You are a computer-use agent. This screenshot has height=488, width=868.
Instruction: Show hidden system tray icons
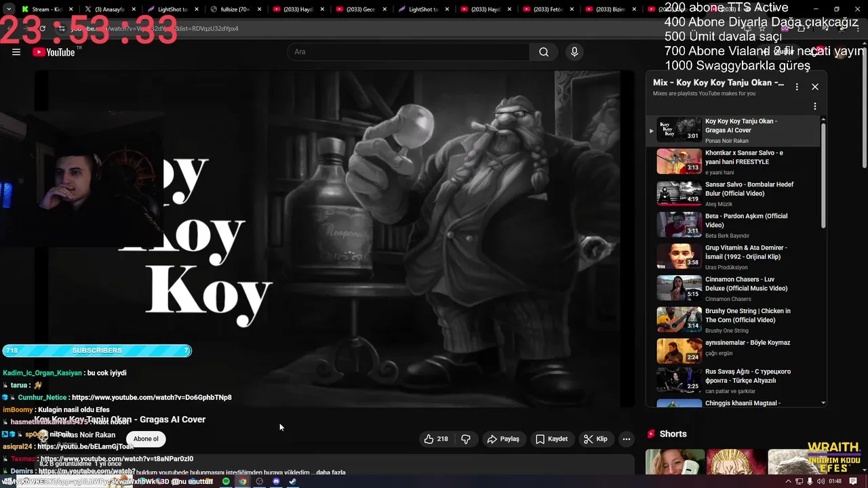pyautogui.click(x=788, y=481)
